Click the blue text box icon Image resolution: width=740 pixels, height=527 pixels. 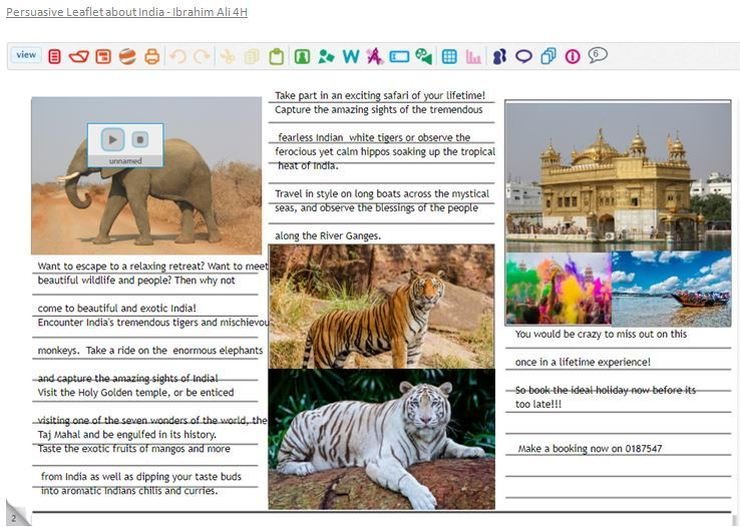point(399,57)
